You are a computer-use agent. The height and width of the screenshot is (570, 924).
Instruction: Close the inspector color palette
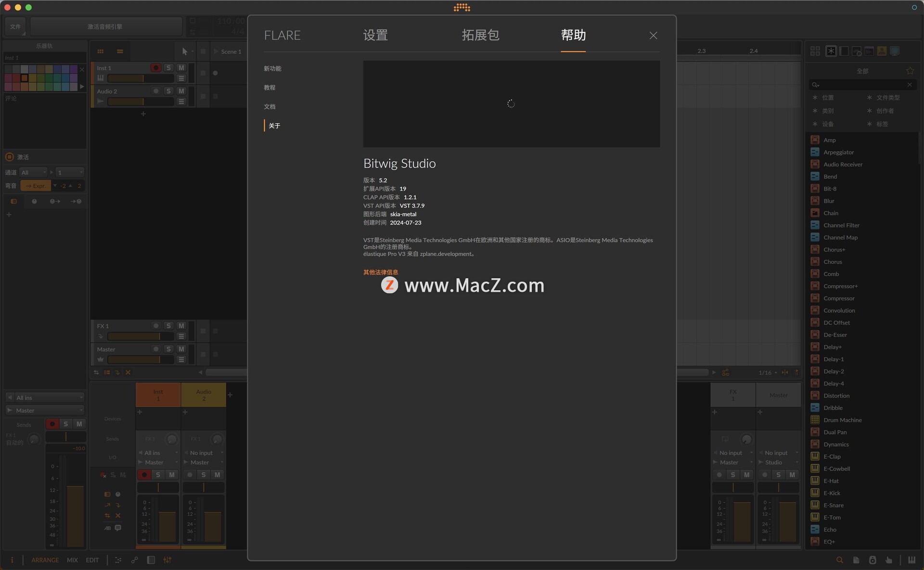coord(82,69)
